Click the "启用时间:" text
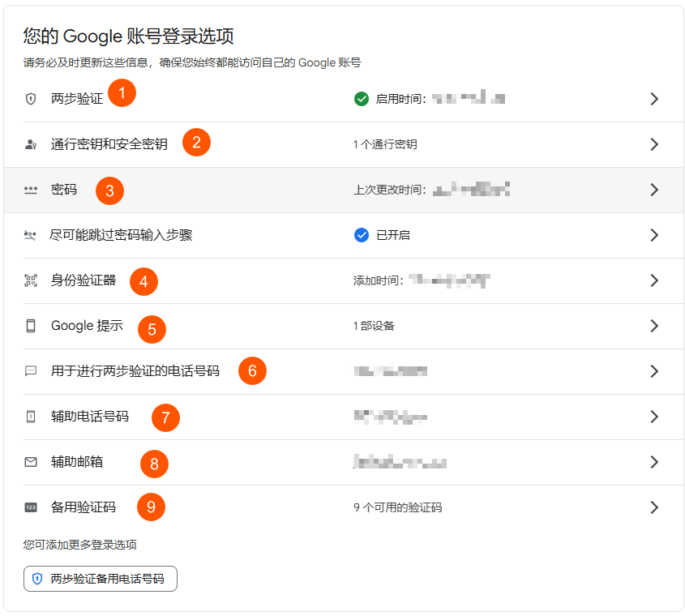This screenshot has width=685, height=616. 401,99
